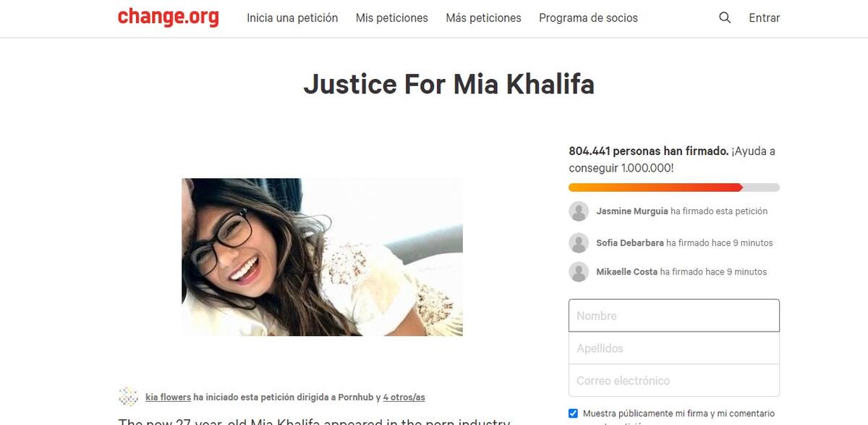This screenshot has width=868, height=425.
Task: Open the search magnifier icon
Action: [725, 17]
